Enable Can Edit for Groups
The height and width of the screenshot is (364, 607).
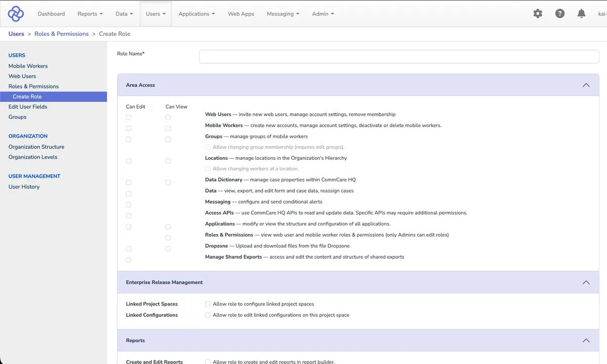(128, 139)
